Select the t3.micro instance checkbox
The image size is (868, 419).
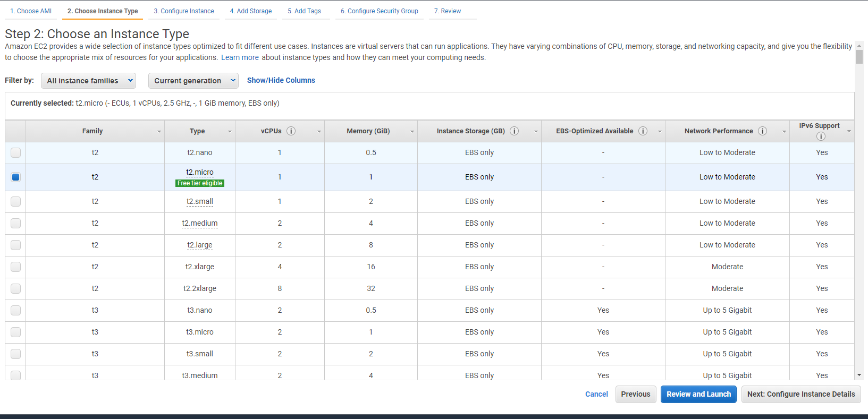click(16, 332)
